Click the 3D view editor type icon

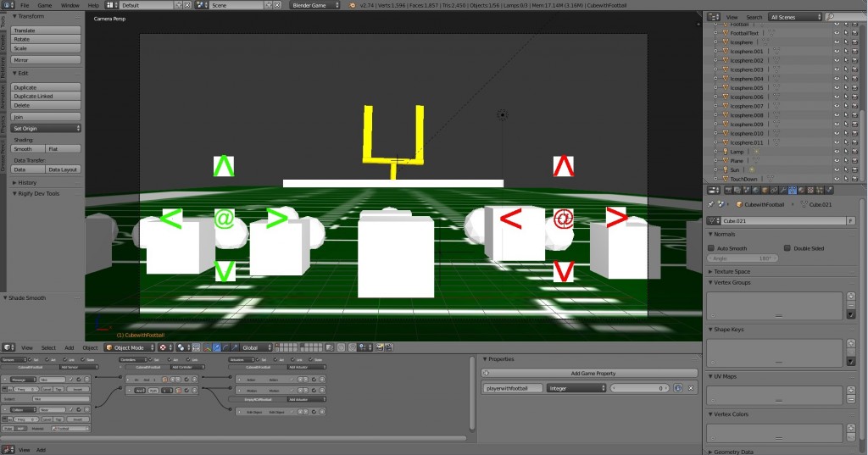8,347
